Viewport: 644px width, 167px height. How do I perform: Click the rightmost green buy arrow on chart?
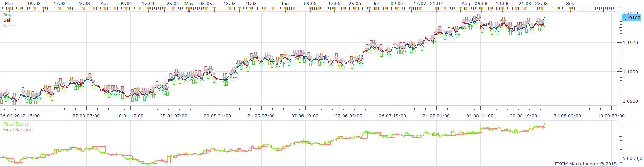click(x=543, y=28)
